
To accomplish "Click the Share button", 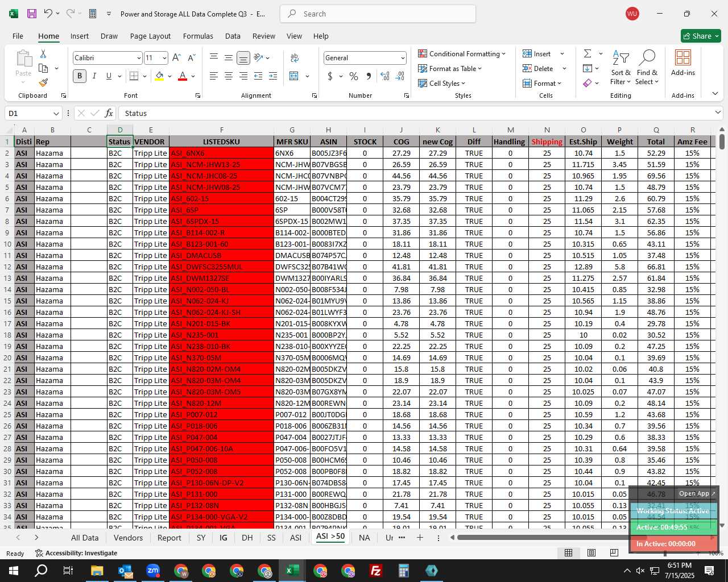I will [701, 36].
